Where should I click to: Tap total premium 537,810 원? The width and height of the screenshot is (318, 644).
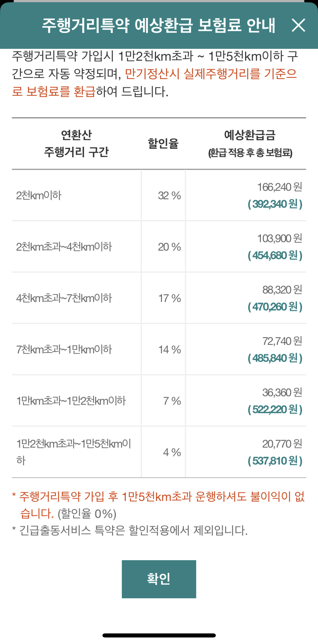pos(275,461)
